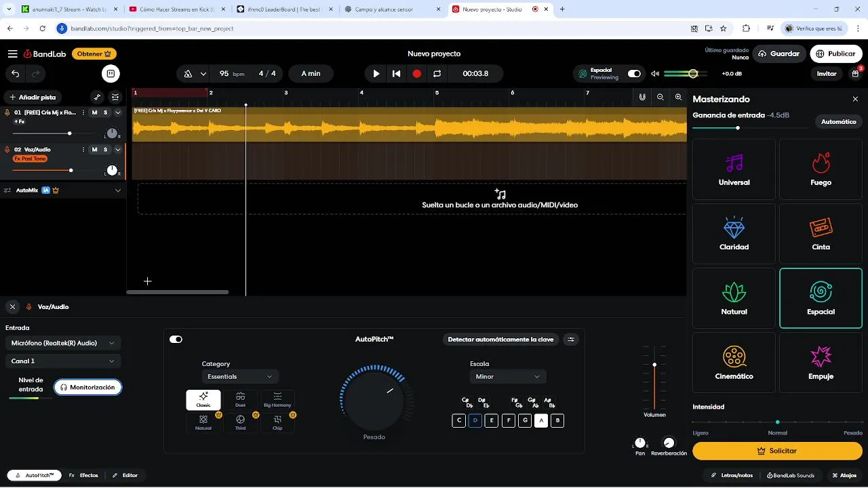Choose the Third AutoPitch effect
This screenshot has width=868, height=488.
coord(240,423)
